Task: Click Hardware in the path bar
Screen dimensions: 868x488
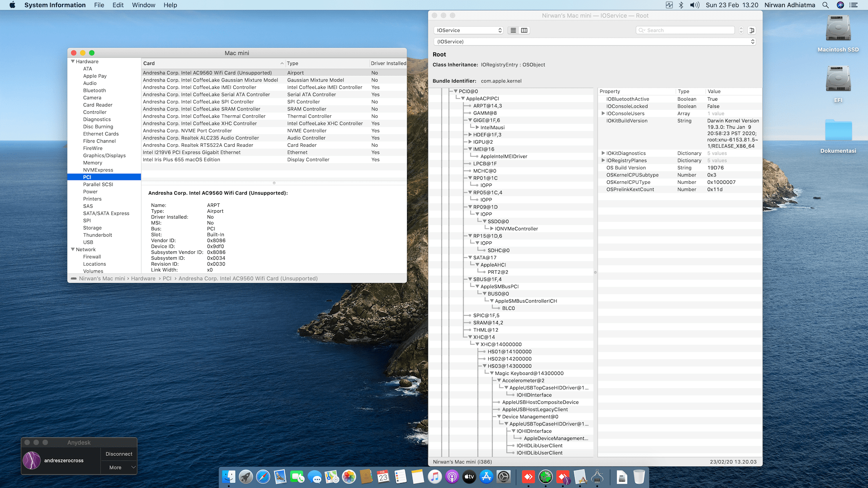Action: 143,278
